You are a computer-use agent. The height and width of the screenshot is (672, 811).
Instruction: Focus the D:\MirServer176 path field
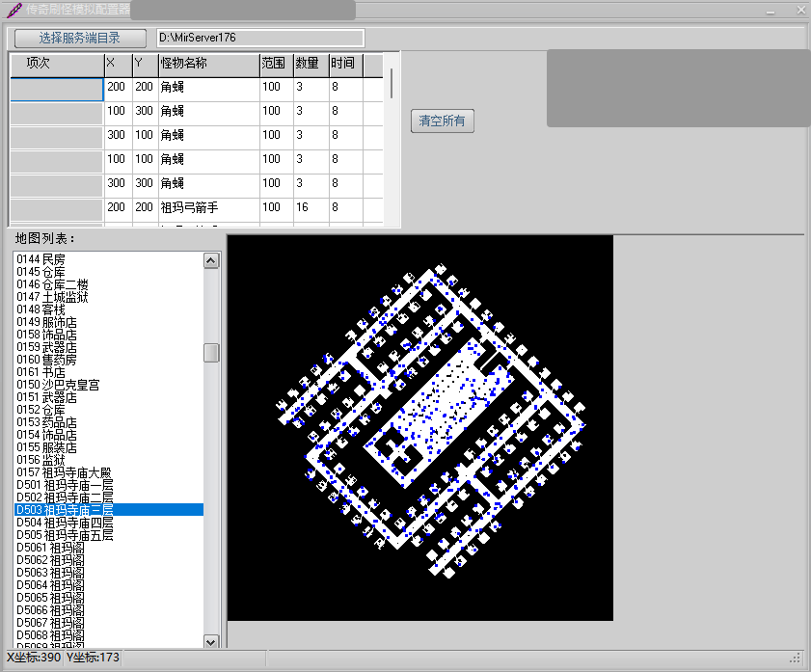[260, 38]
